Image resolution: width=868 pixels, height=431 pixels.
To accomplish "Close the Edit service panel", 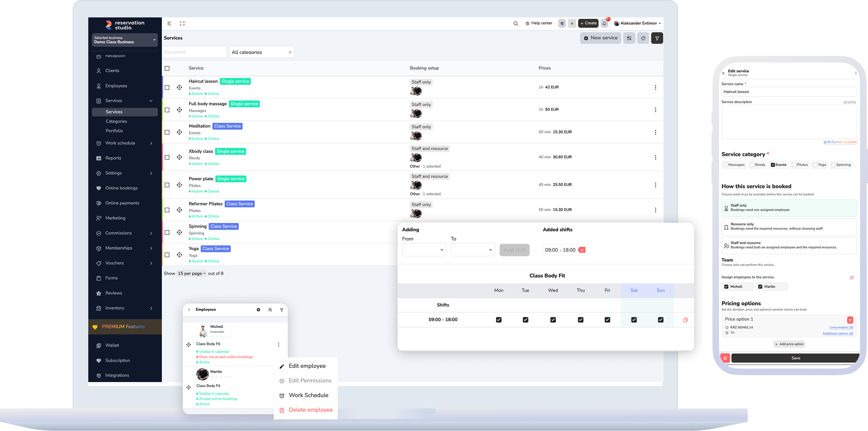I will (723, 73).
